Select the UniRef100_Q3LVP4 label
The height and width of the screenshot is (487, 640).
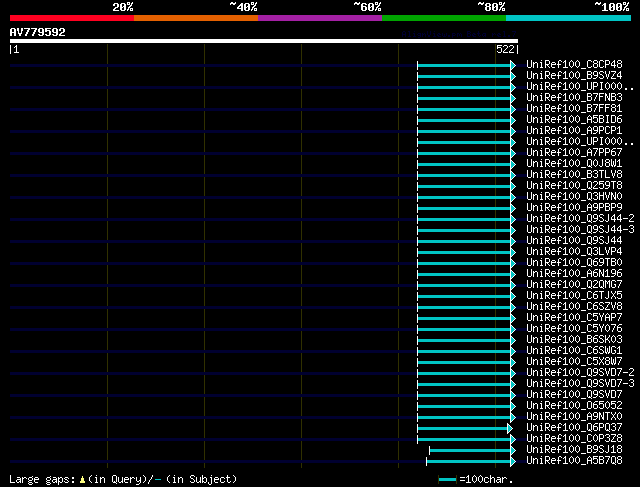pyautogui.click(x=574, y=251)
